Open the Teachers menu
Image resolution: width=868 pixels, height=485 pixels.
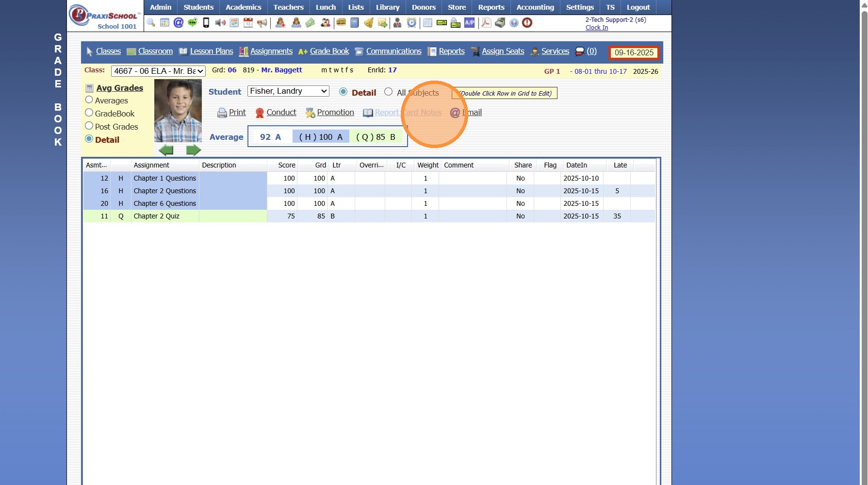(x=288, y=7)
